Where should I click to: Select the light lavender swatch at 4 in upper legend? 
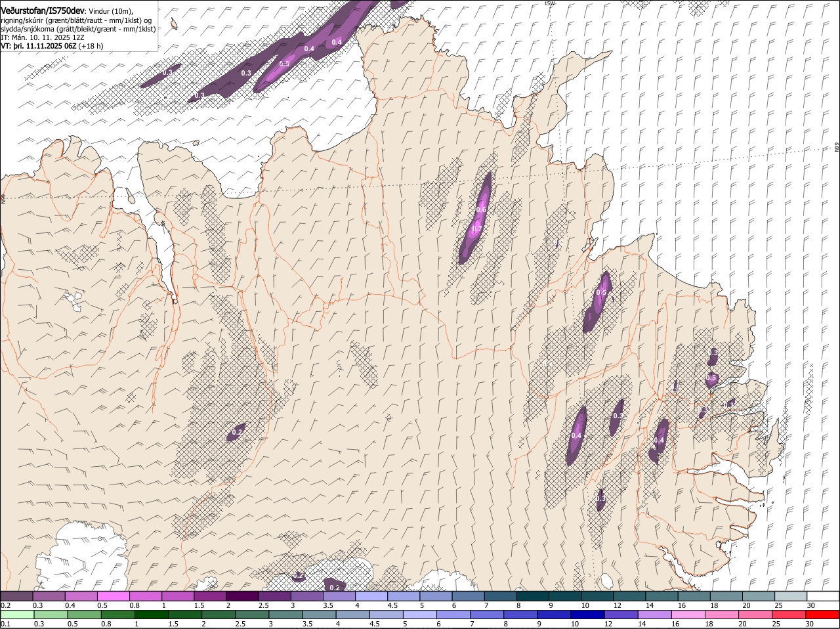pos(371,596)
